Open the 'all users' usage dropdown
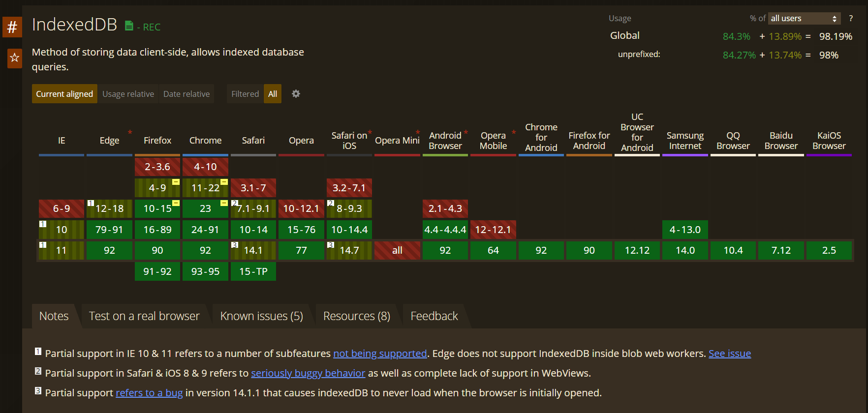The image size is (868, 413). coord(805,18)
